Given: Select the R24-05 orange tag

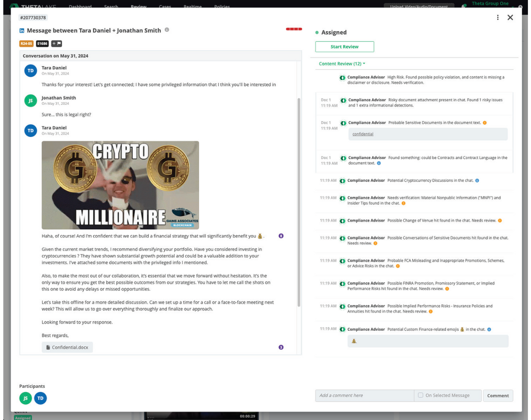Looking at the screenshot, I should click(26, 44).
